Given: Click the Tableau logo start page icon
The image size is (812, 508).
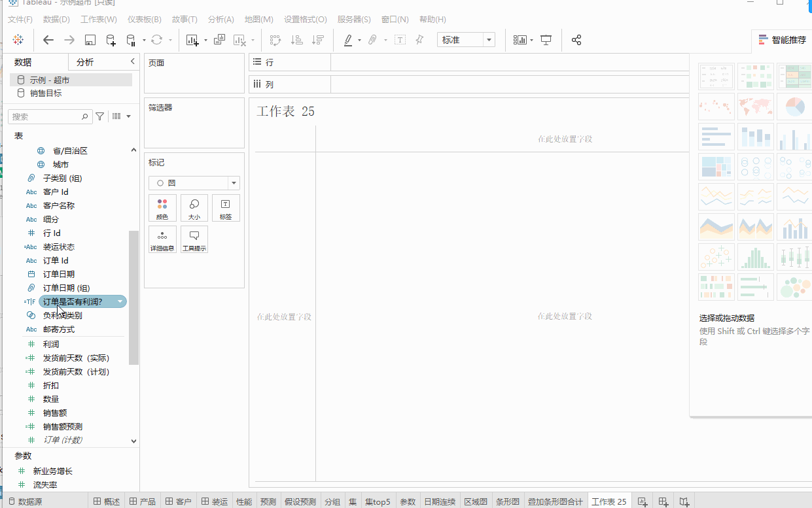Looking at the screenshot, I should tap(18, 40).
